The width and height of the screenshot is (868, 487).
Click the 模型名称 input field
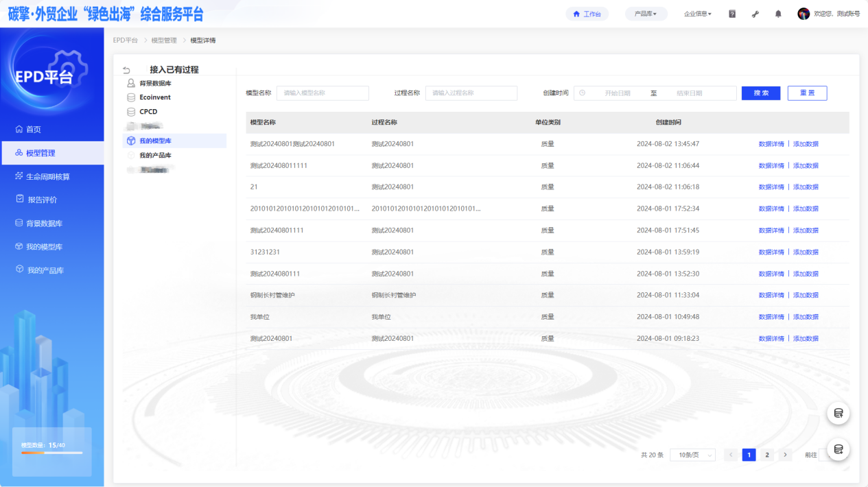tap(322, 93)
